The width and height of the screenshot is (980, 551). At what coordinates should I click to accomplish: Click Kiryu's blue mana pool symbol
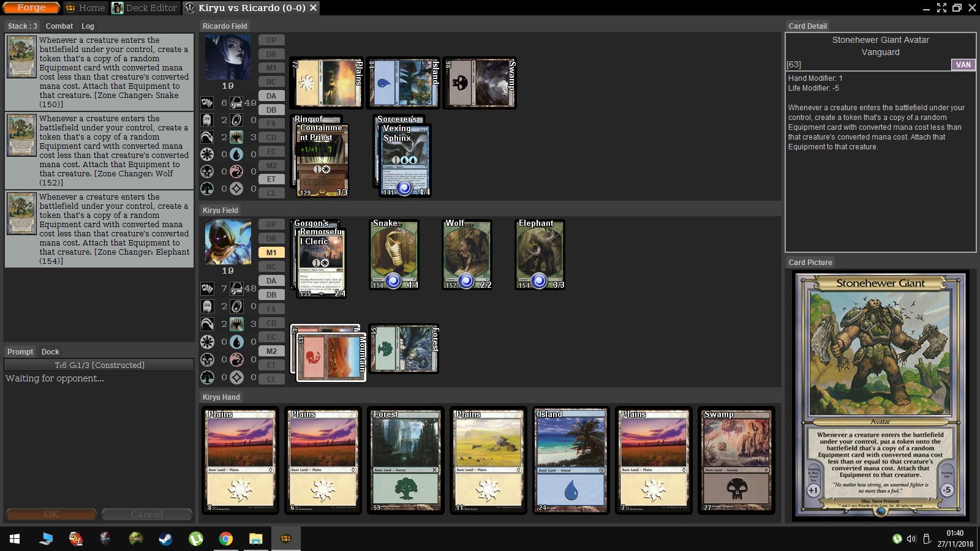pos(236,342)
